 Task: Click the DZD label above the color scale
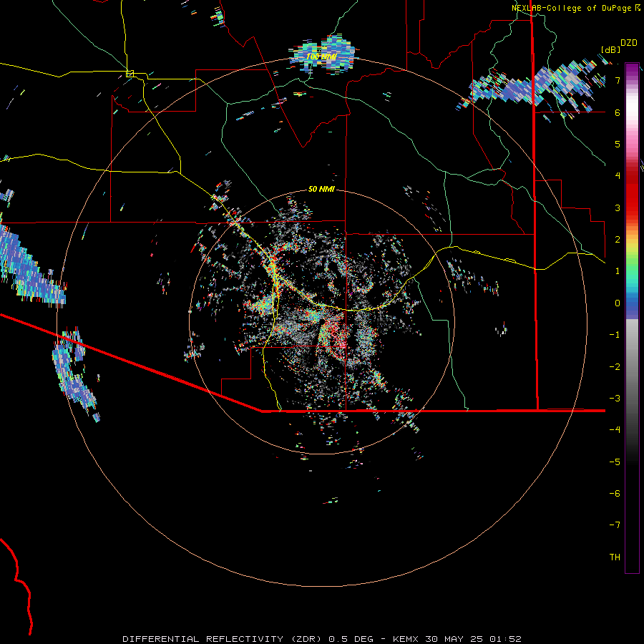[x=629, y=43]
